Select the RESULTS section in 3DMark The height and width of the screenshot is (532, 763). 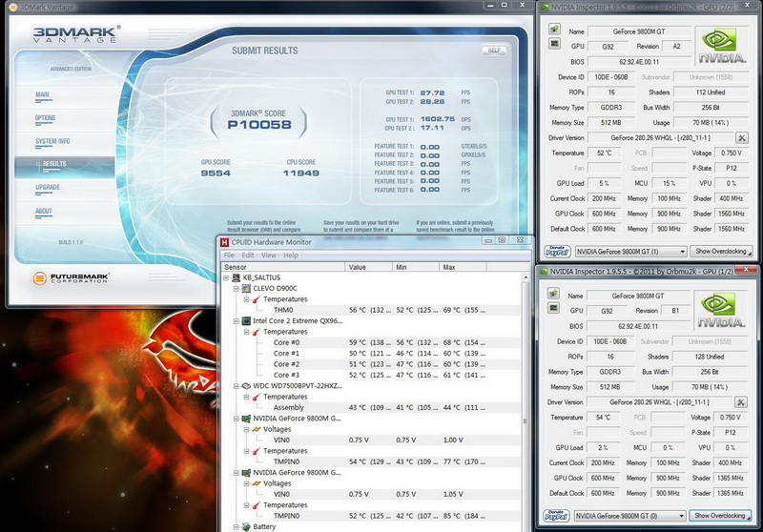65,167
